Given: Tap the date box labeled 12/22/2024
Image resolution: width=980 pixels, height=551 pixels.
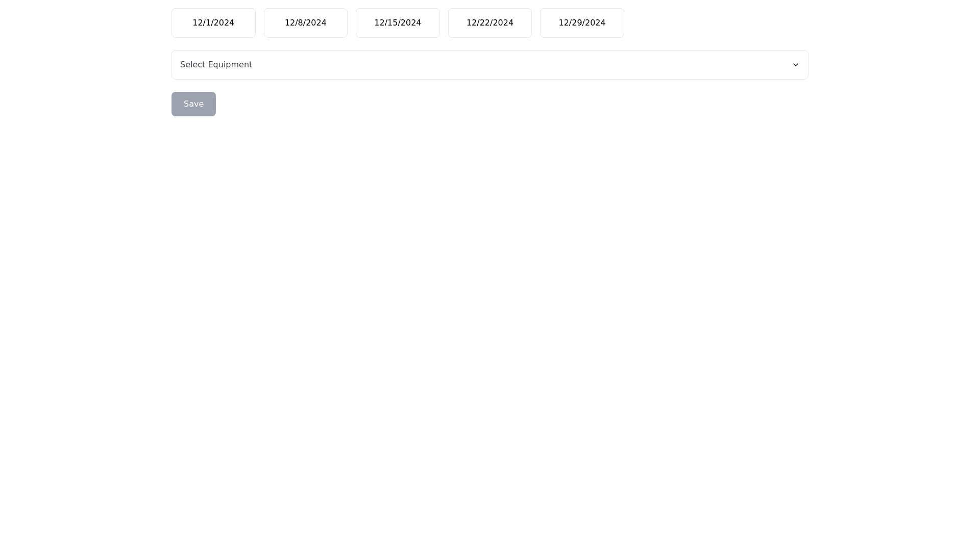Looking at the screenshot, I should click(x=489, y=23).
